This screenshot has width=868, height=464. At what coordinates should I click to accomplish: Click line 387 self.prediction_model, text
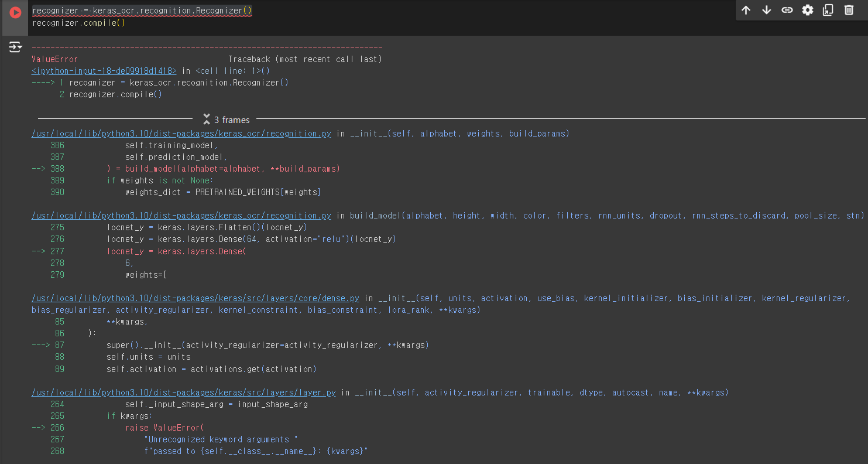pos(177,157)
